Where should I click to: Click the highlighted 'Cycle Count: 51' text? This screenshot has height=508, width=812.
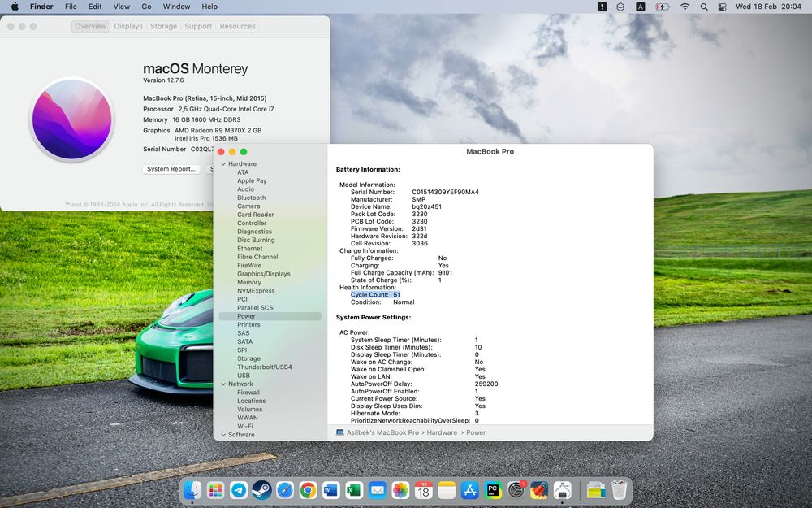[375, 294]
